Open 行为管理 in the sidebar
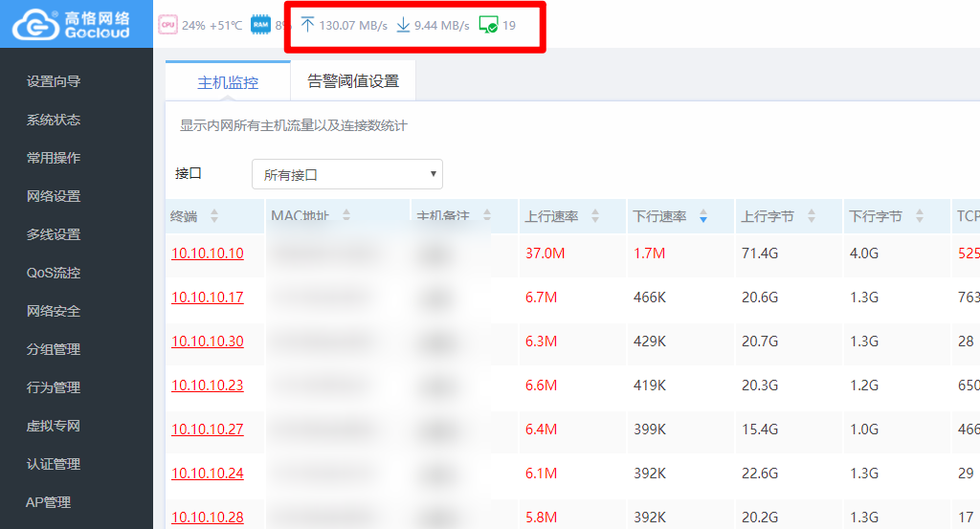The width and height of the screenshot is (980, 529). click(x=54, y=387)
